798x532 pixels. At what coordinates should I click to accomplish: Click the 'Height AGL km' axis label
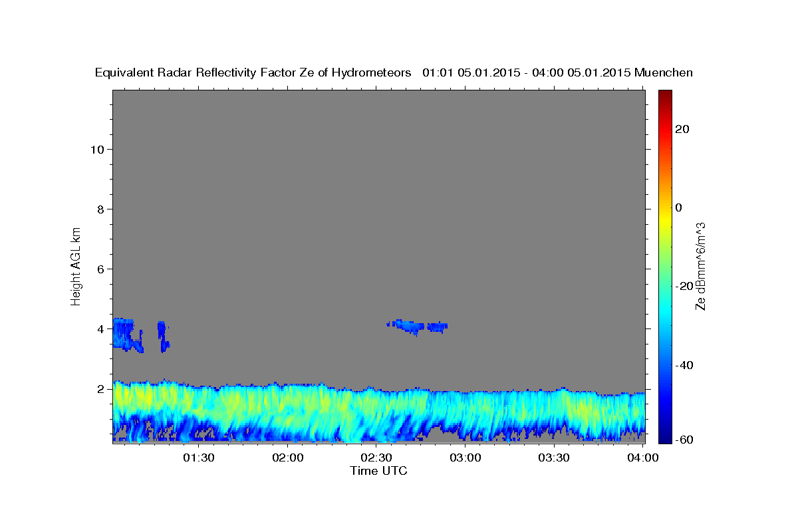pos(76,265)
